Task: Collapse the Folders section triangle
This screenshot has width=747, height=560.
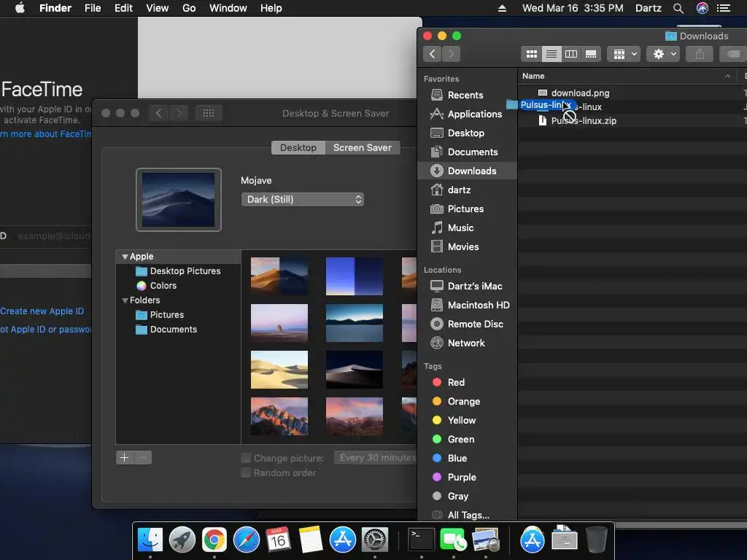Action: click(x=125, y=300)
